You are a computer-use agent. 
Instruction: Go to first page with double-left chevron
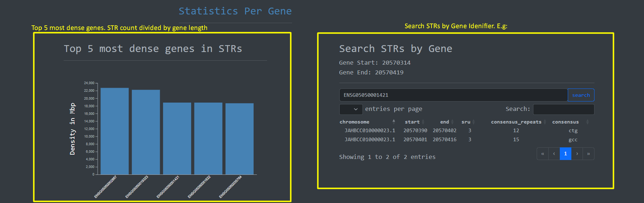coord(542,154)
